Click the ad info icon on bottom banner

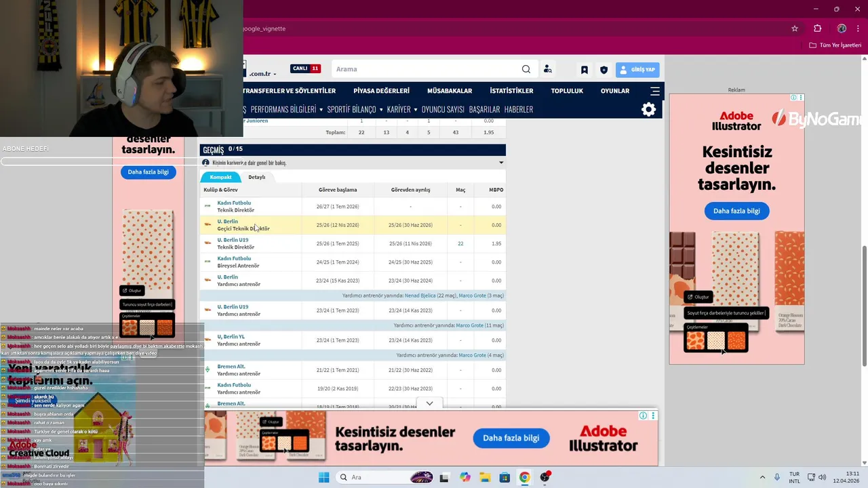643,415
